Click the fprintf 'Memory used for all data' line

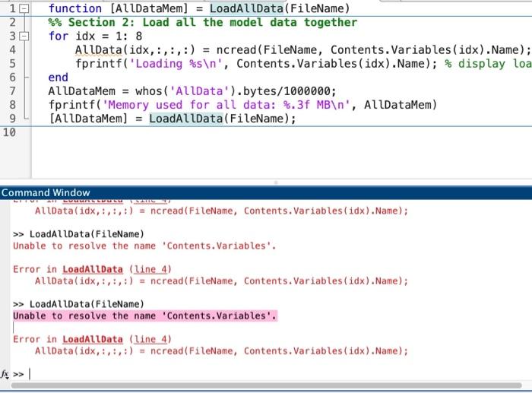[x=242, y=105]
